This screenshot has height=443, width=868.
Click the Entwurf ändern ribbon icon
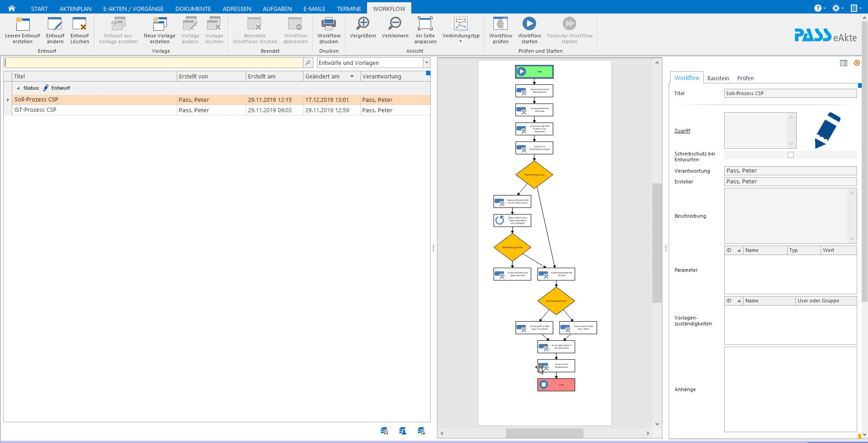55,24
